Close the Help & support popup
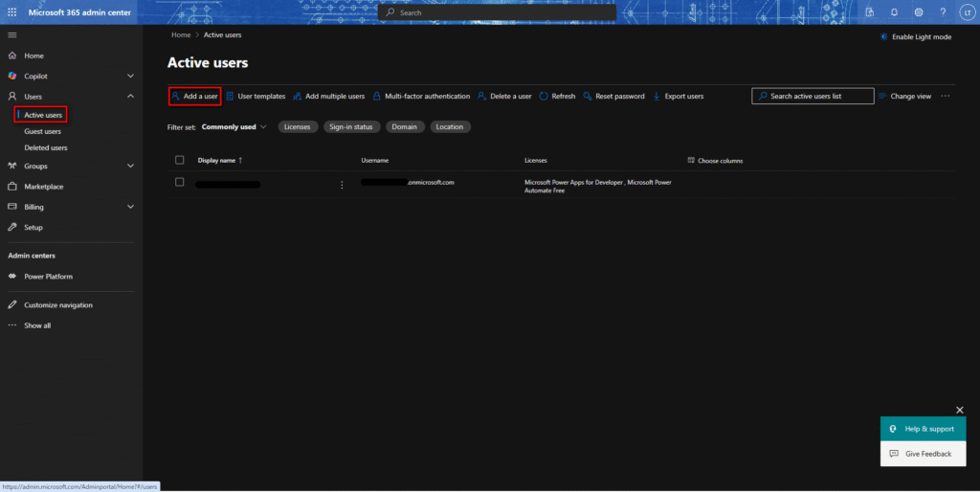This screenshot has width=980, height=492. (x=960, y=410)
